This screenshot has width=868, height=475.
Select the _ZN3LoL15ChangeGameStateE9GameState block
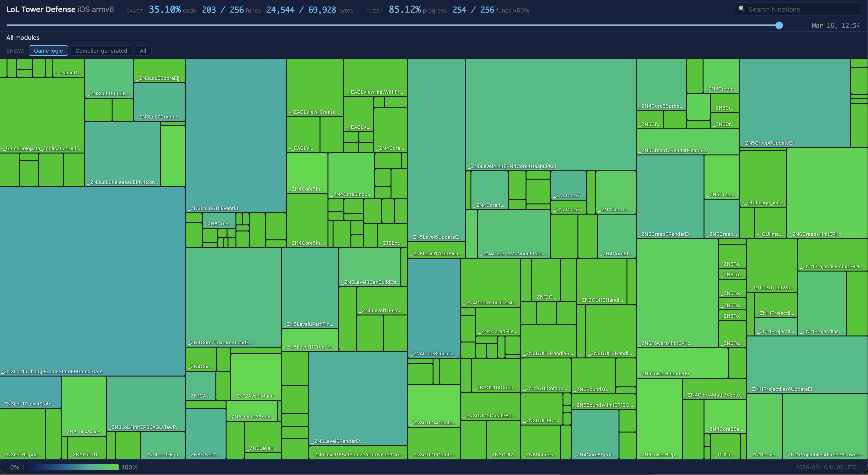(x=92, y=281)
